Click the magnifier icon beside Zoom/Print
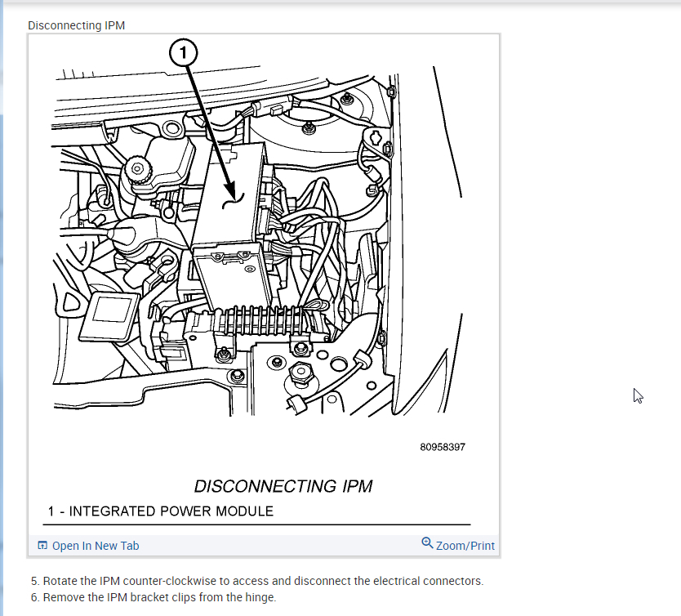This screenshot has width=681, height=616. click(427, 543)
